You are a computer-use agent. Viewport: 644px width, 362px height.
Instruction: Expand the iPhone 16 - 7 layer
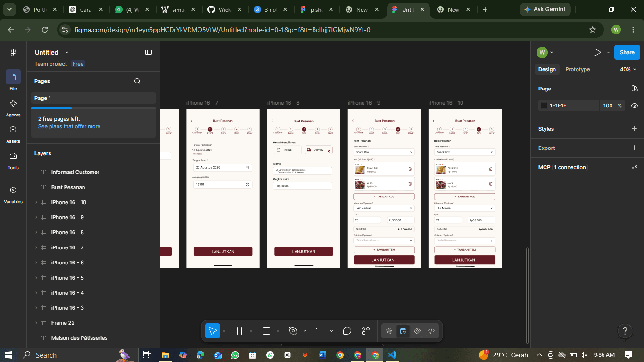tap(36, 247)
